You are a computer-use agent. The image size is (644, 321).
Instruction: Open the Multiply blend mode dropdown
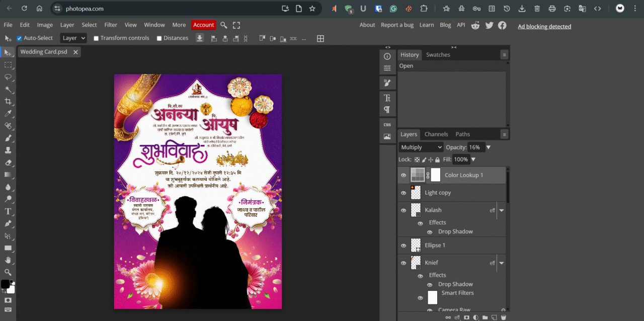pyautogui.click(x=421, y=147)
